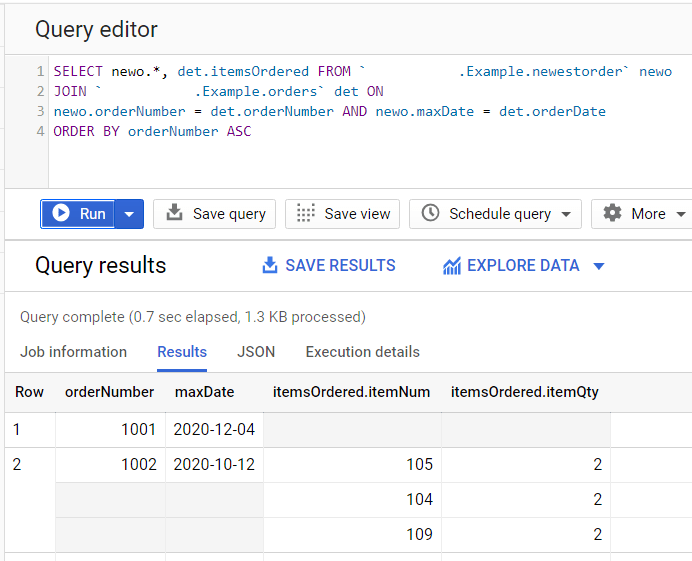This screenshot has height=561, width=692.
Task: Click the More gear icon
Action: pyautogui.click(x=612, y=213)
